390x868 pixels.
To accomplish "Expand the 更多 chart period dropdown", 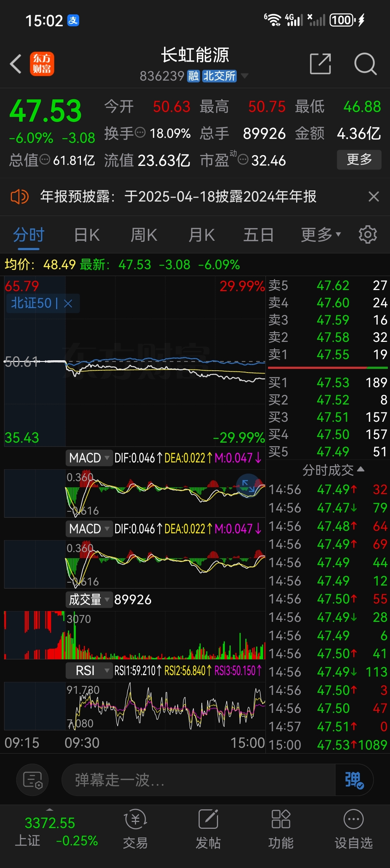I will tap(321, 235).
